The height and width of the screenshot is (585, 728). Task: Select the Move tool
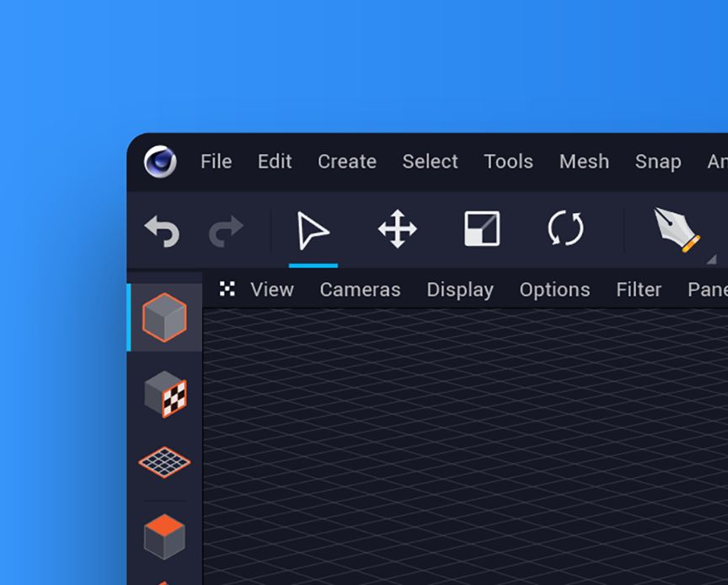pyautogui.click(x=399, y=228)
